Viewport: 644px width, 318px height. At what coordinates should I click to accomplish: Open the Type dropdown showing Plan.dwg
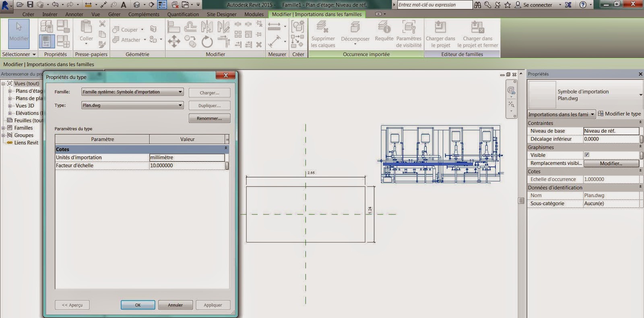coord(180,105)
